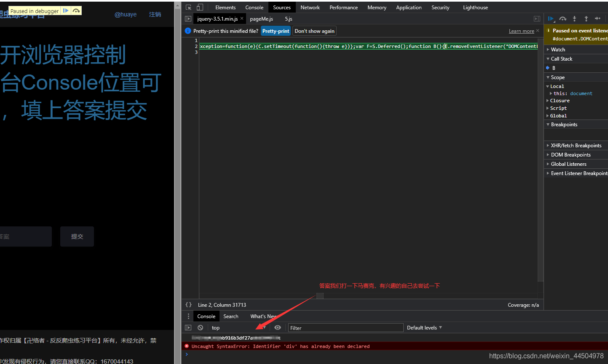Expand XHR/fetch Breakpoints section
The width and height of the screenshot is (608, 364).
[x=576, y=145]
